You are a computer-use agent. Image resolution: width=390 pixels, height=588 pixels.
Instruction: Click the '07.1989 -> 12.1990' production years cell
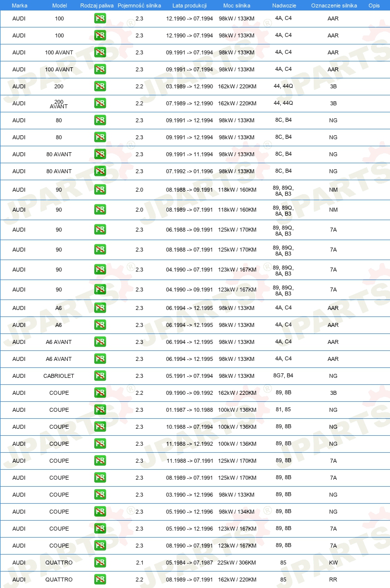(190, 103)
